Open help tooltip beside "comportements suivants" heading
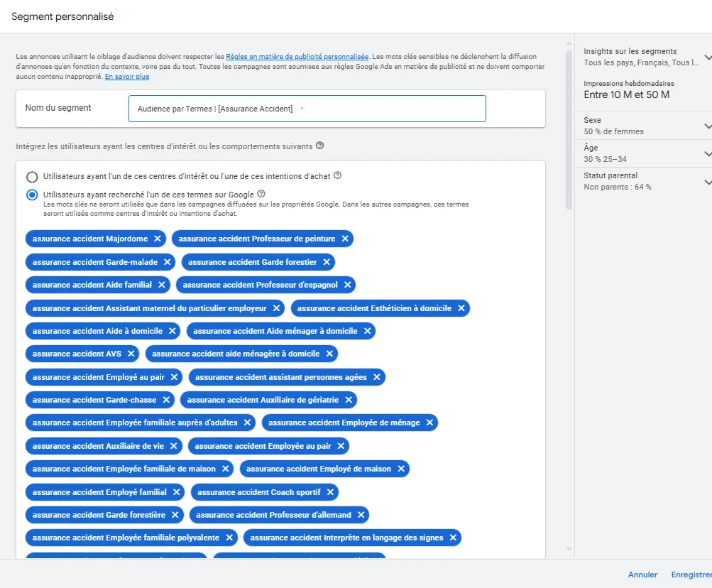712x588 pixels. point(319,145)
